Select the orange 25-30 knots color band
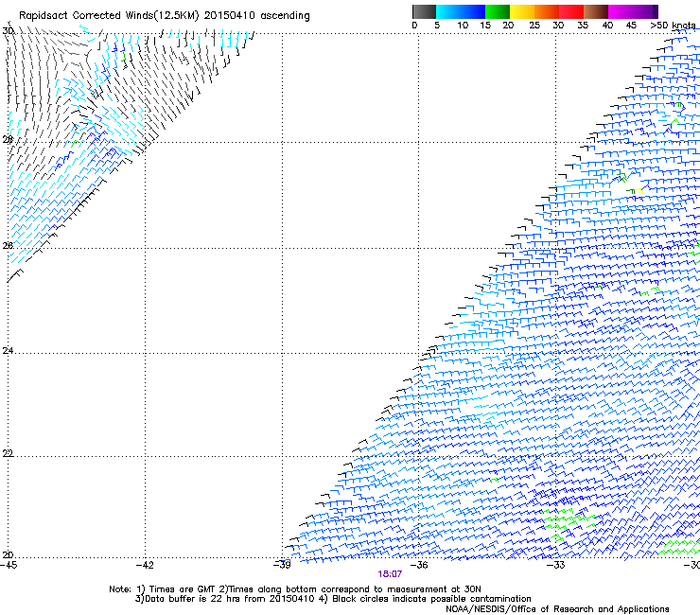 547,11
